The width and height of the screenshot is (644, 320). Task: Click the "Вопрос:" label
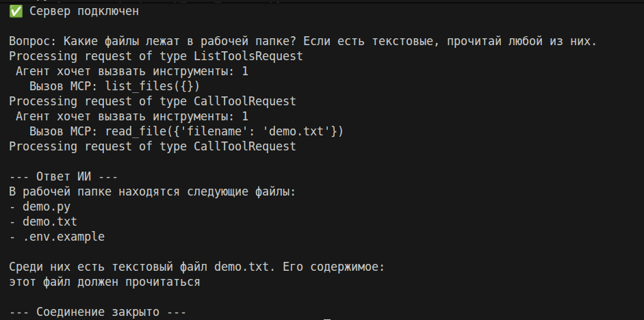pyautogui.click(x=32, y=42)
